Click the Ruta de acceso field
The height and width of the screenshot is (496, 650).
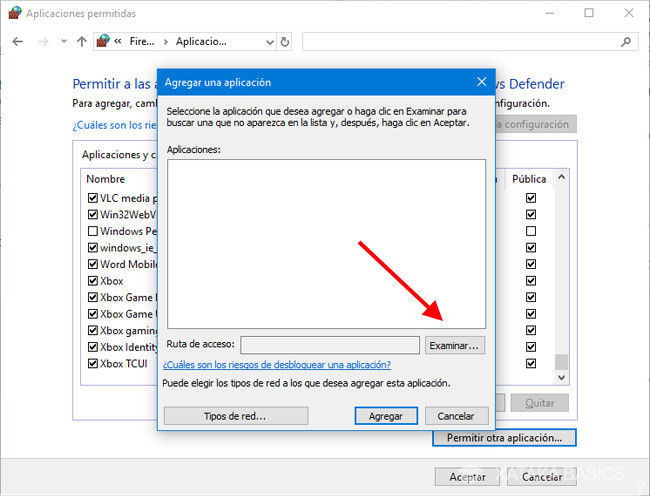(330, 345)
